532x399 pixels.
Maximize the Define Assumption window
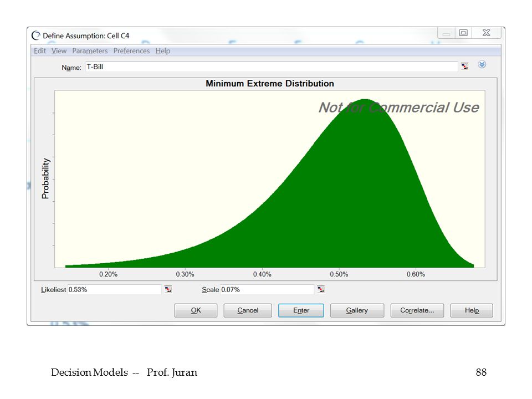pyautogui.click(x=463, y=33)
